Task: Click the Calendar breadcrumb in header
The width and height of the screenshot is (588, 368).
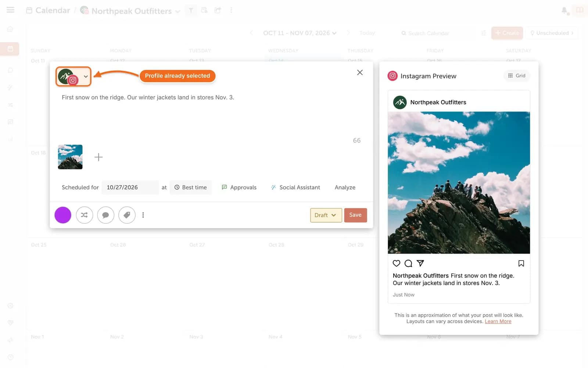Action: coord(48,10)
